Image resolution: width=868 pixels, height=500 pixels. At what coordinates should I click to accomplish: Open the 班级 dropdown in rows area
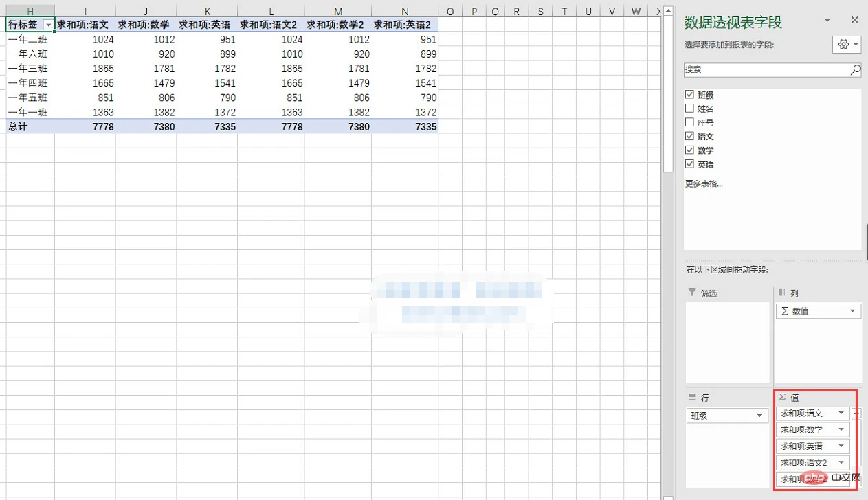760,416
